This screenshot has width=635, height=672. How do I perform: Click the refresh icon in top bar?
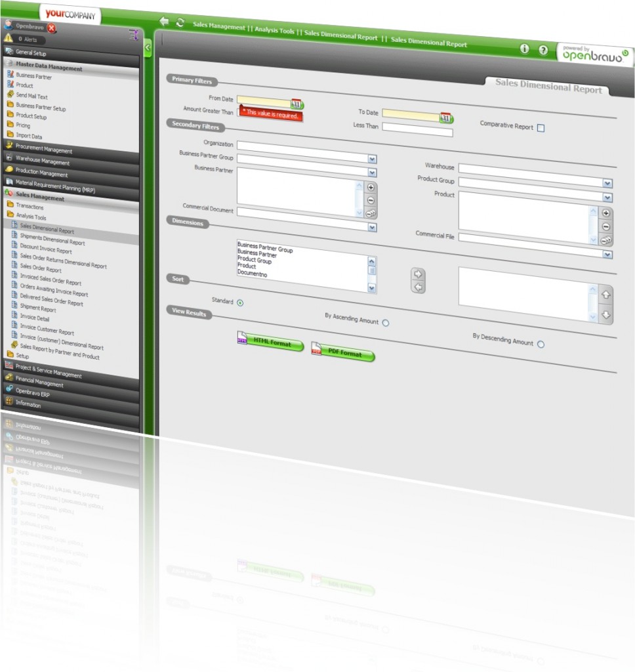(x=180, y=23)
